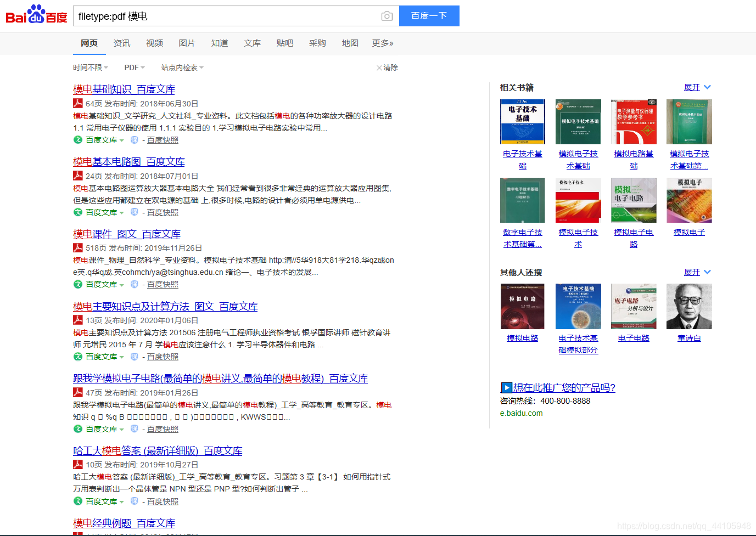
Task: Click PDF icon of 跟我学模拟电子电路 result
Action: 78,392
